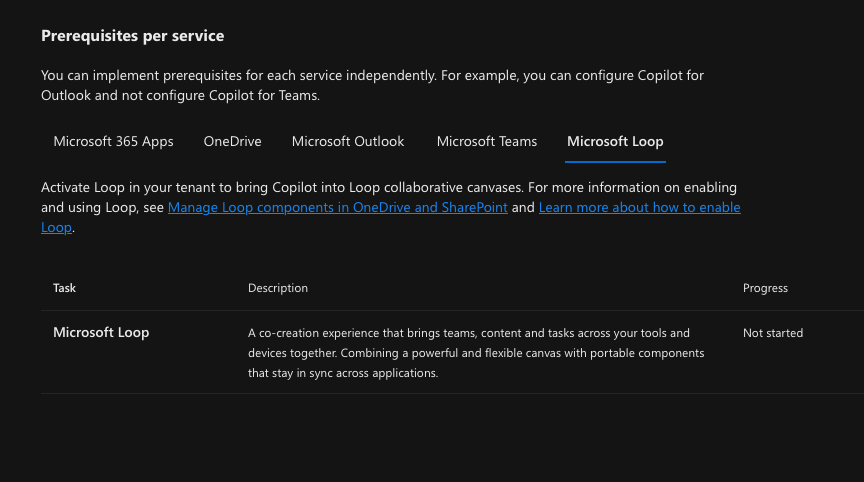Open the Microsoft Loop task name
This screenshot has height=482, width=864.
tap(101, 333)
